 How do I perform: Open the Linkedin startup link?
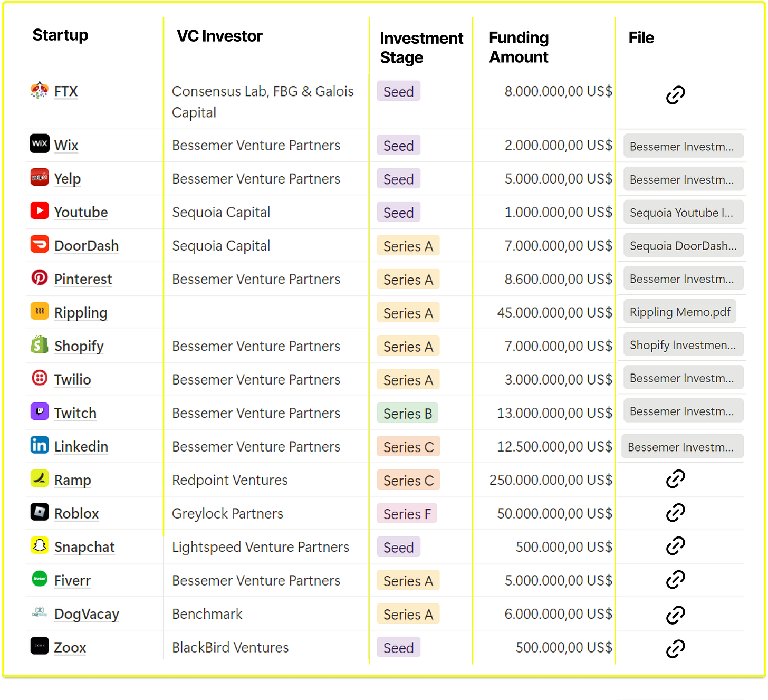pos(81,446)
